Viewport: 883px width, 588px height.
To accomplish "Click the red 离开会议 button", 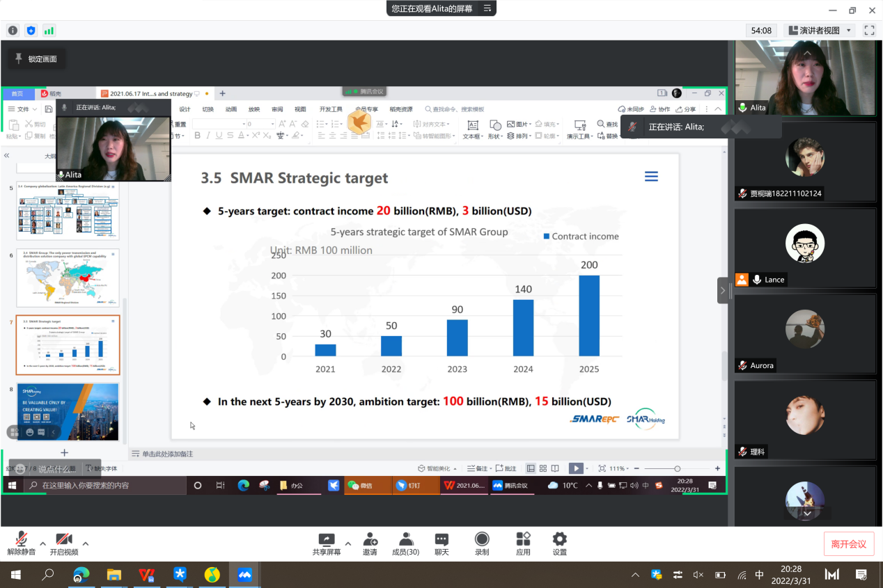I will tap(848, 544).
